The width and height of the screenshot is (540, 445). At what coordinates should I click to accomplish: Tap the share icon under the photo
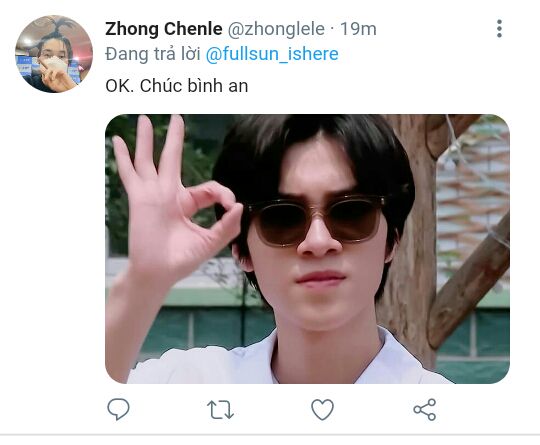coord(425,410)
